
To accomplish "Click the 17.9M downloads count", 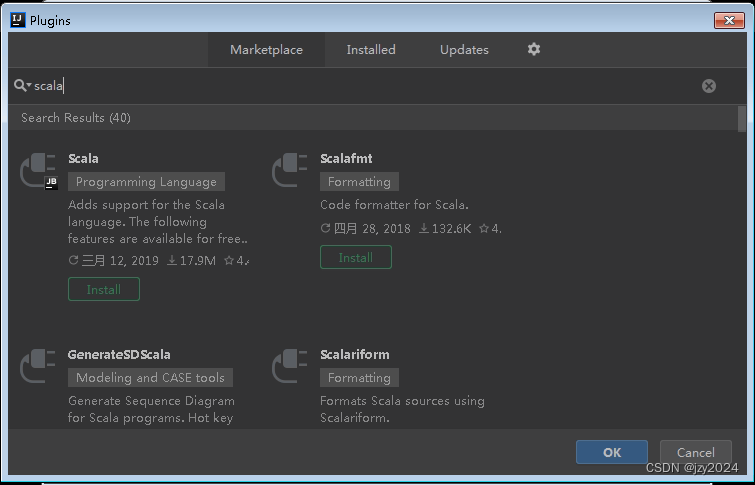I will click(192, 261).
